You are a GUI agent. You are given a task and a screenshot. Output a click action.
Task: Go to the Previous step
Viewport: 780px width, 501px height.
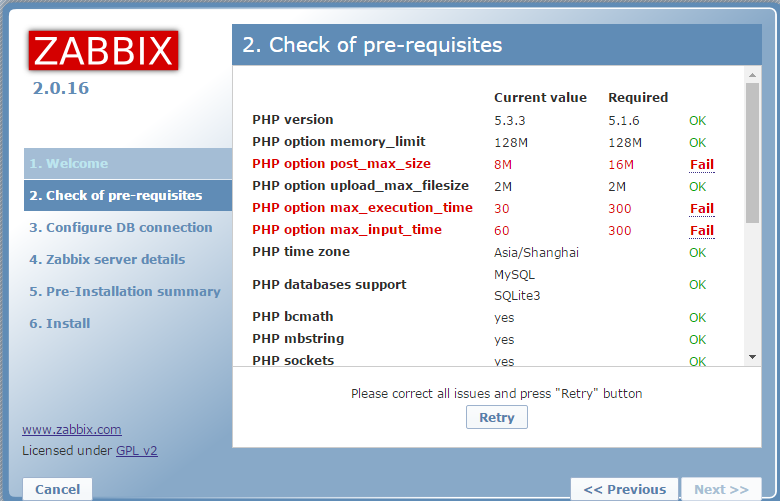tap(625, 489)
